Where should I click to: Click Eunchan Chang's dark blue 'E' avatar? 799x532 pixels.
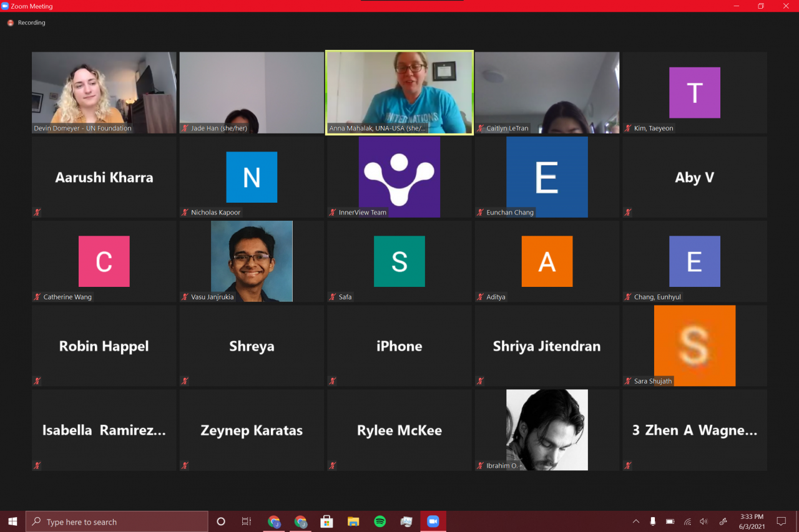tap(547, 177)
